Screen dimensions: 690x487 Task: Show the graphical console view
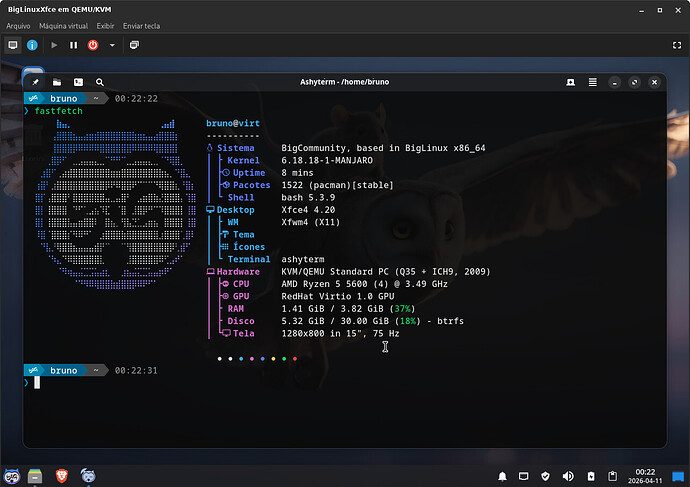pos(13,45)
